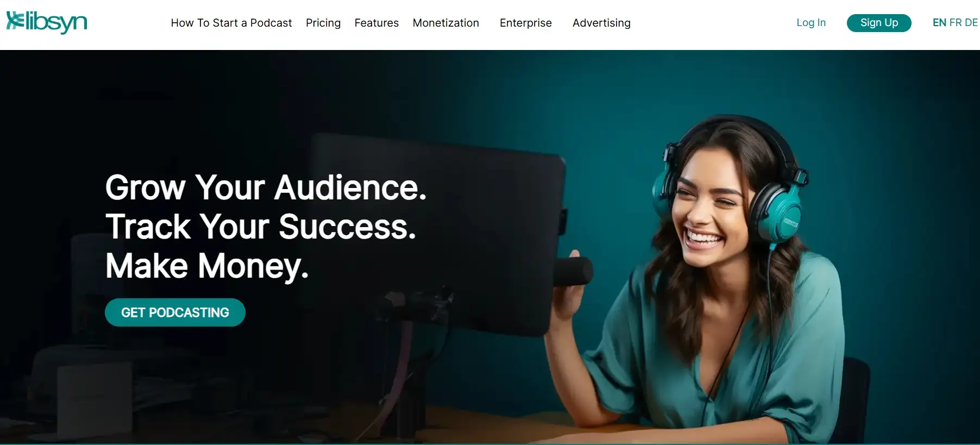Click the smiling woman's face in hero image
This screenshot has width=980, height=445.
(706, 209)
